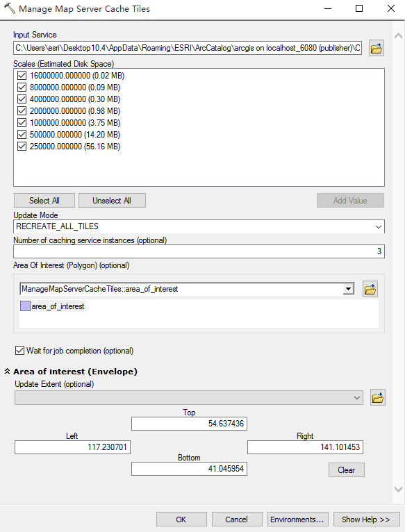Uncheck the 250000.000000 scale checkbox

pos(22,147)
